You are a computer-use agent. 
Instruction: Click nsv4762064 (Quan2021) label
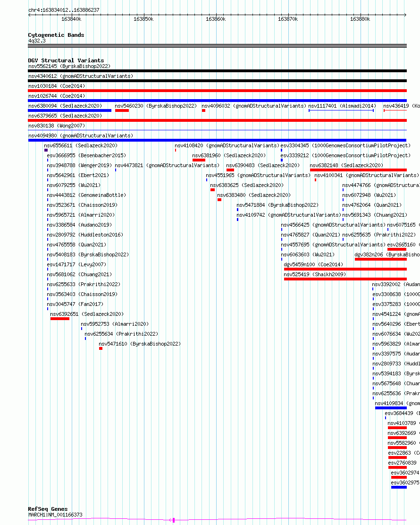tap(372, 205)
